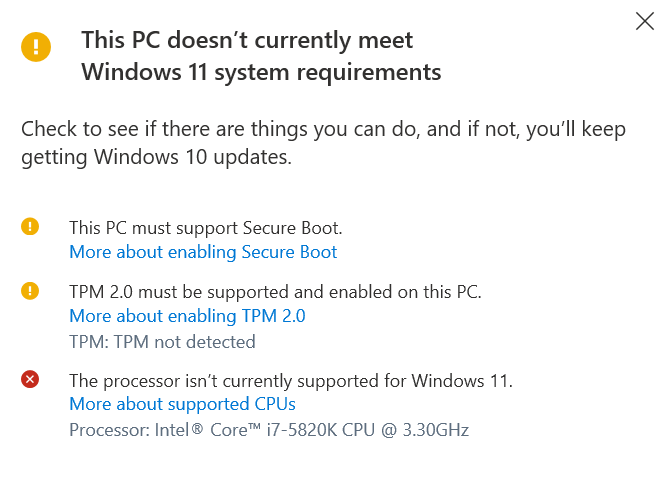Click the red error icon for processor
The width and height of the screenshot is (664, 478).
click(x=30, y=379)
